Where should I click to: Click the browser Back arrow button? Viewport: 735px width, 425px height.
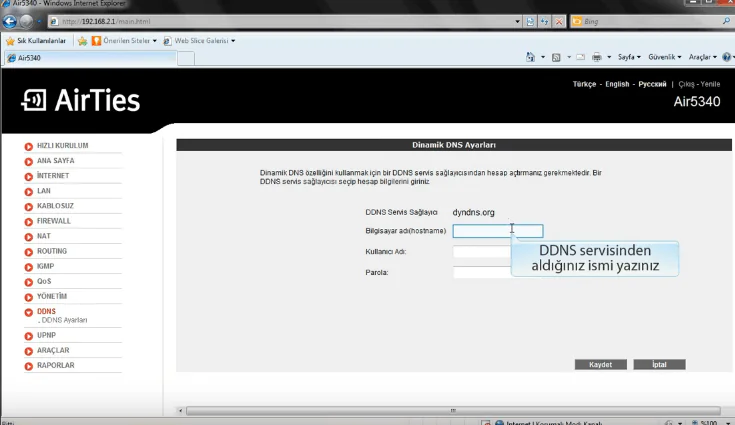tap(10, 21)
